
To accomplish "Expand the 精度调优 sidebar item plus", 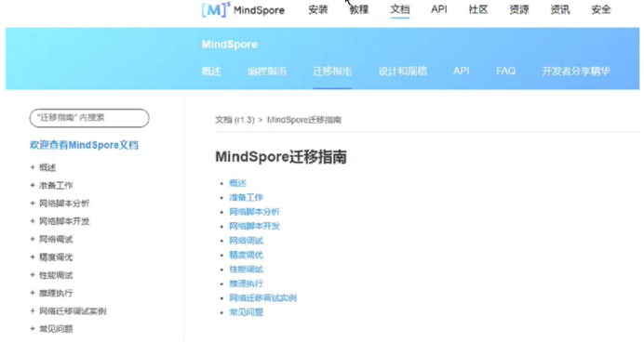I will (33, 257).
